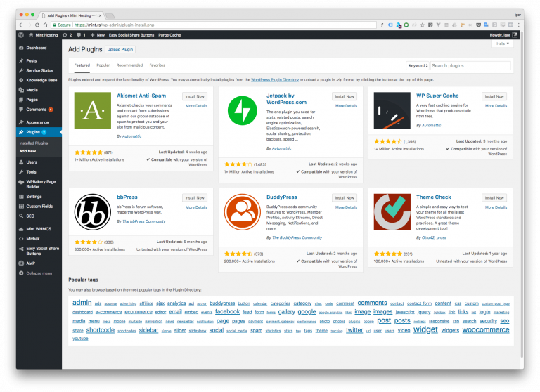Open Mint WHMCS menu item
540x392 pixels.
(x=39, y=229)
